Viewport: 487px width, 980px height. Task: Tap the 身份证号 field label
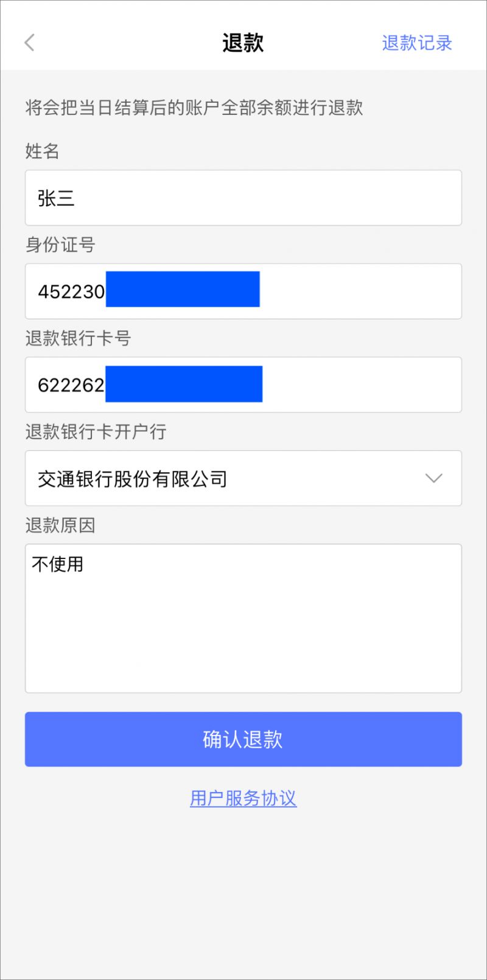[x=60, y=245]
